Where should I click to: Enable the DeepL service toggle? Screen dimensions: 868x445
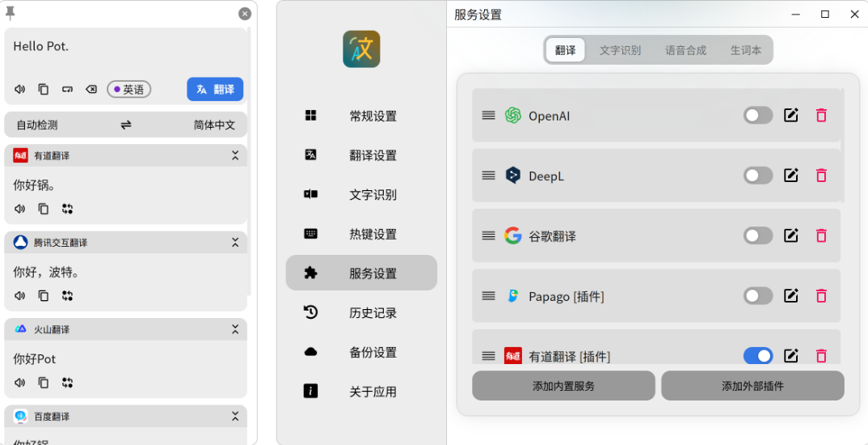pyautogui.click(x=758, y=176)
